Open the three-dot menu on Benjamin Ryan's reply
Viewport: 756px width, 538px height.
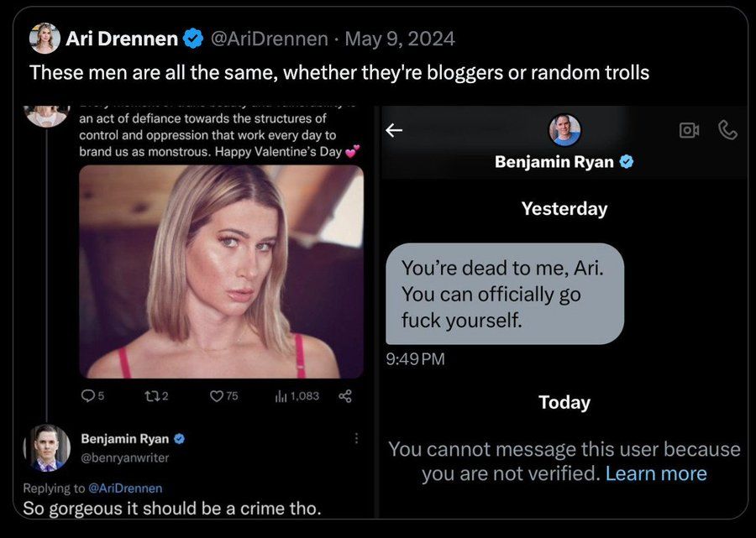356,438
